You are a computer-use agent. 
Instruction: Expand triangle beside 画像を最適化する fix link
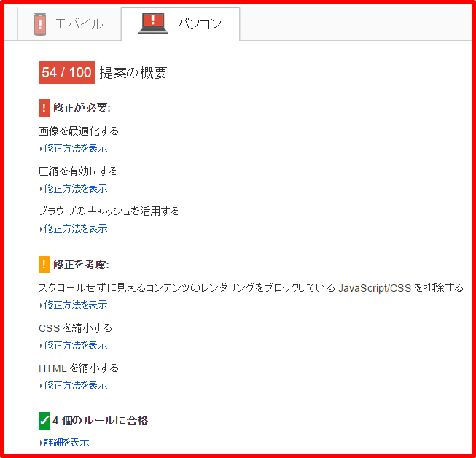[x=41, y=149]
